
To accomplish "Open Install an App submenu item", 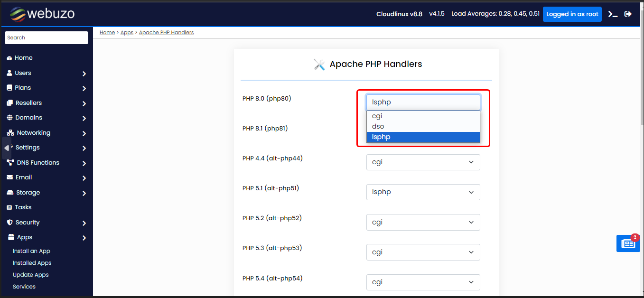I will 31,251.
